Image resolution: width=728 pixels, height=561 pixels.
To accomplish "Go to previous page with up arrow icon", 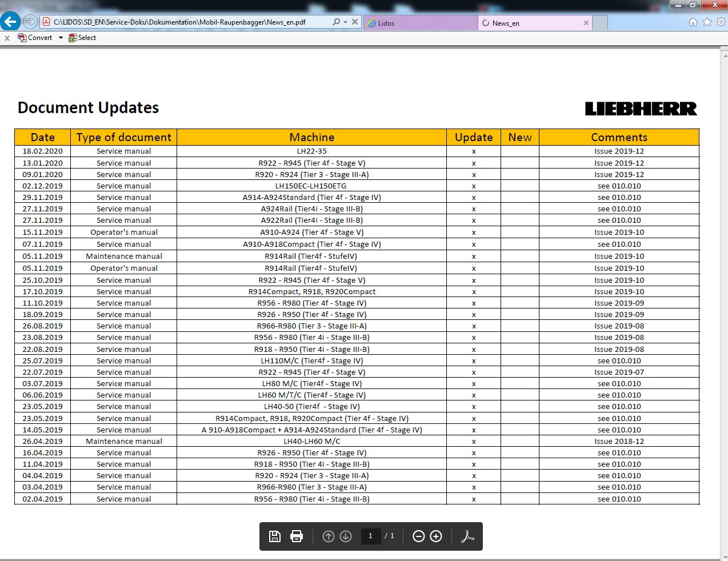I will [328, 536].
